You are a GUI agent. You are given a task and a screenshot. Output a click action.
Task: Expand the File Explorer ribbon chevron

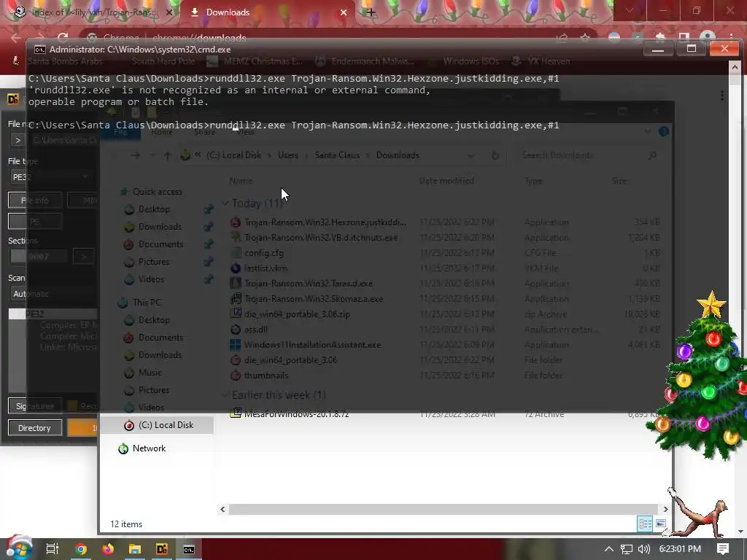[x=648, y=131]
